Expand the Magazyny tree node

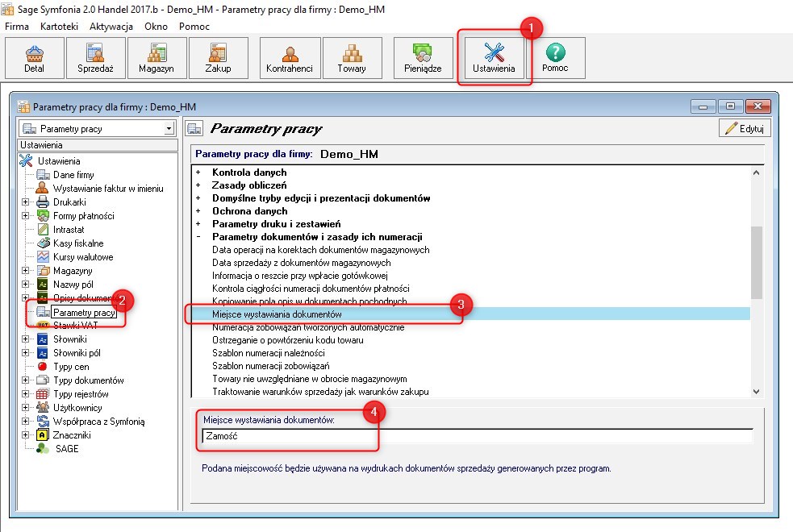pyautogui.click(x=25, y=270)
